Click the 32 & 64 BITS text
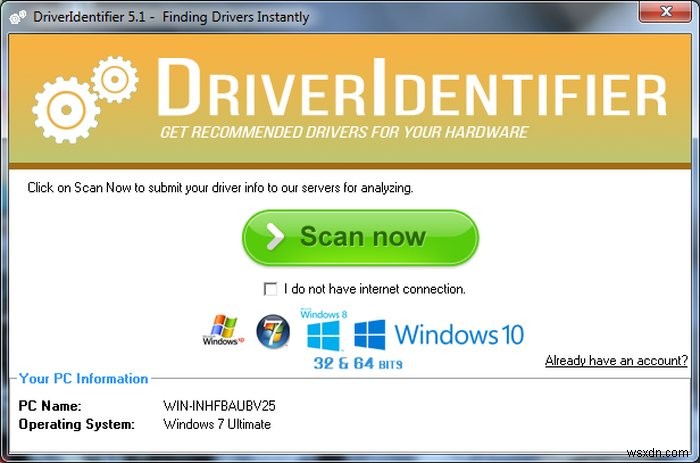The width and height of the screenshot is (700, 463). pyautogui.click(x=358, y=363)
